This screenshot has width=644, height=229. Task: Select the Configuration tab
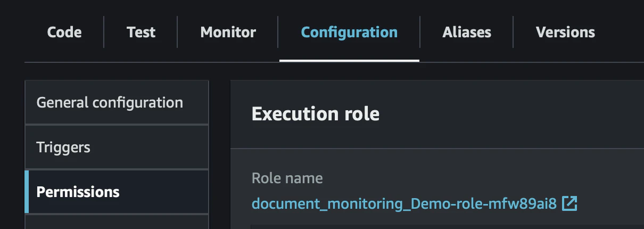point(349,32)
